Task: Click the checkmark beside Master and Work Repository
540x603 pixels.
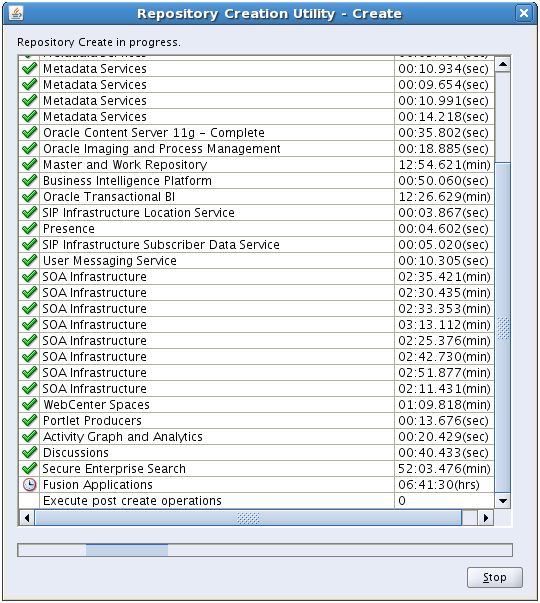Action: (x=30, y=164)
